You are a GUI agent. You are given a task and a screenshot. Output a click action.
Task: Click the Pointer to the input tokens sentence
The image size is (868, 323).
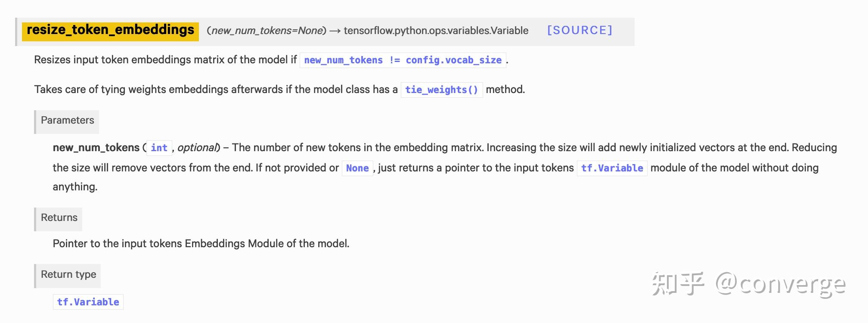[x=201, y=244]
